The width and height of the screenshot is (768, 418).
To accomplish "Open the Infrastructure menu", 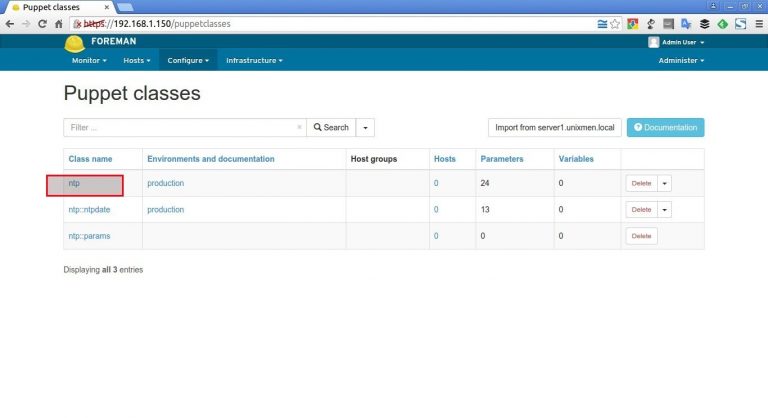I will pos(254,60).
